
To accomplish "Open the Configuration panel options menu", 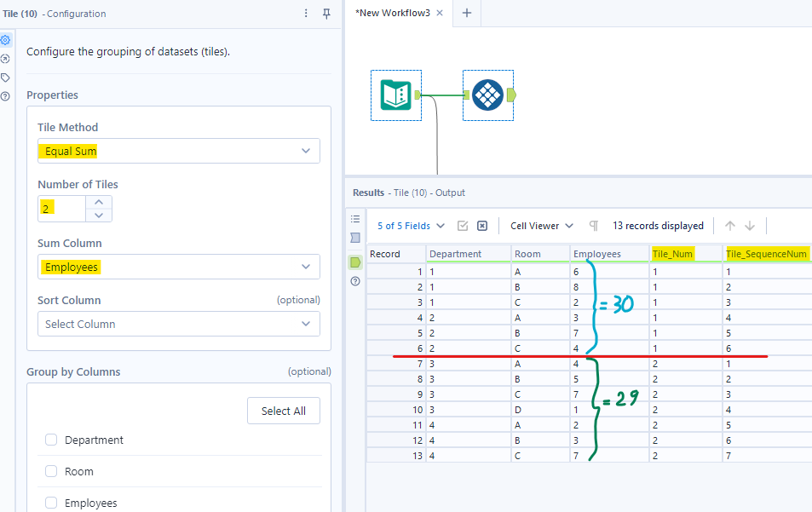I will (x=307, y=14).
